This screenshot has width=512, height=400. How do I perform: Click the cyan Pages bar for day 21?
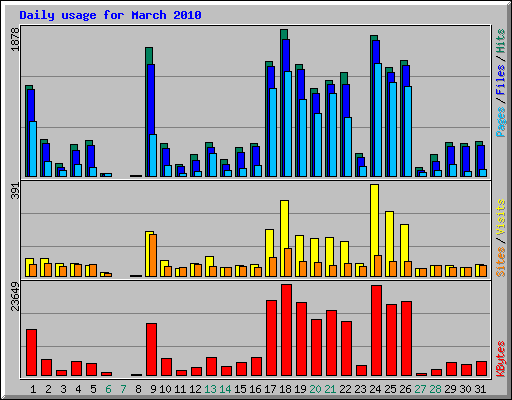tap(333, 135)
